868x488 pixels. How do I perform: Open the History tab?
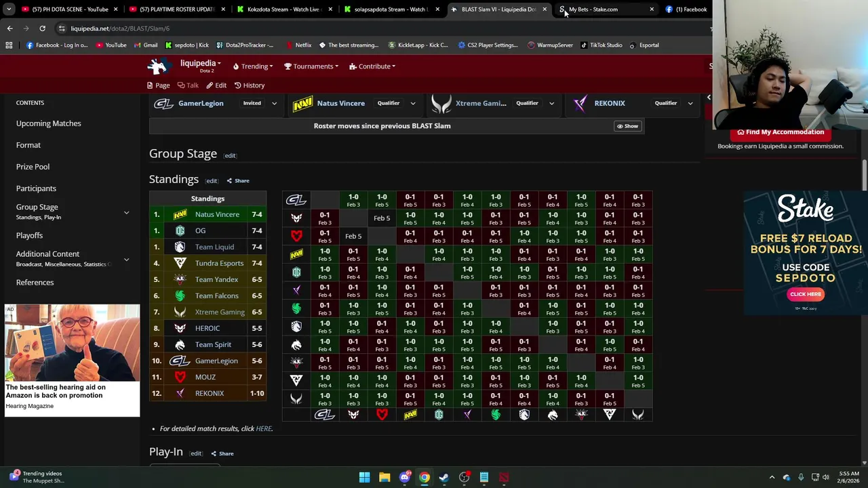click(x=250, y=85)
